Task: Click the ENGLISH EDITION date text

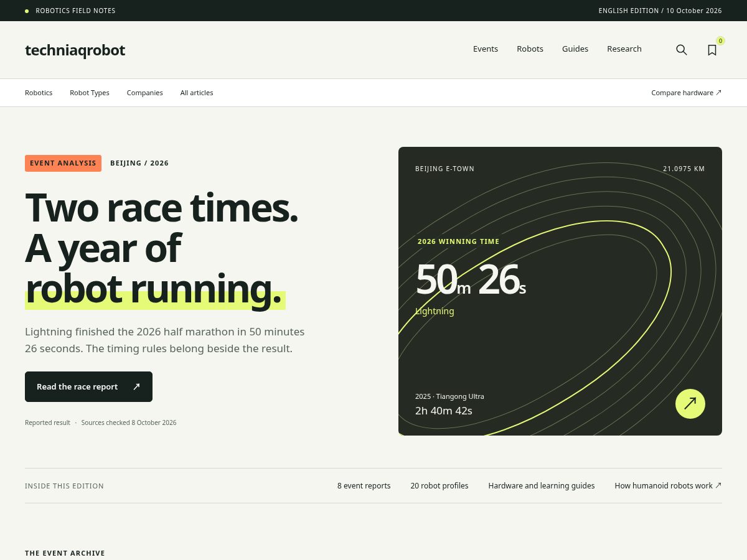Action: pos(660,11)
